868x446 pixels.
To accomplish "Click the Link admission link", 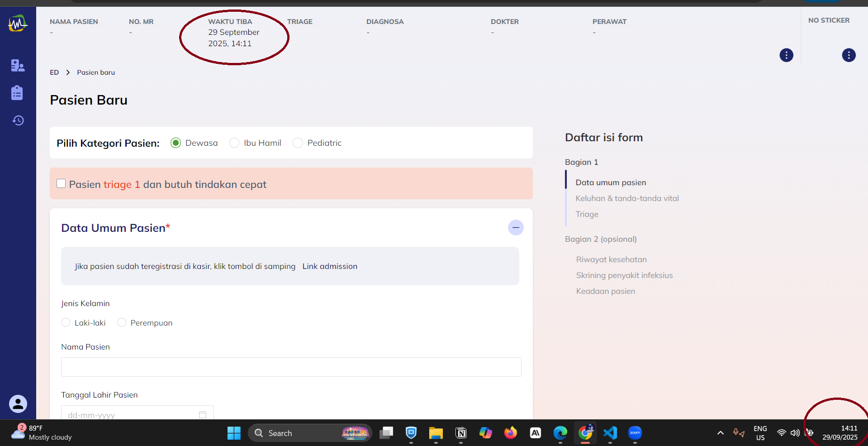I will click(x=330, y=266).
